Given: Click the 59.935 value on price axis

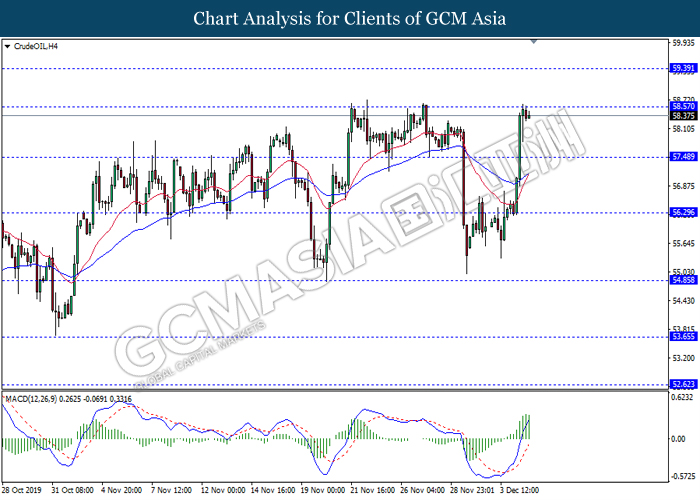Looking at the screenshot, I should point(683,43).
